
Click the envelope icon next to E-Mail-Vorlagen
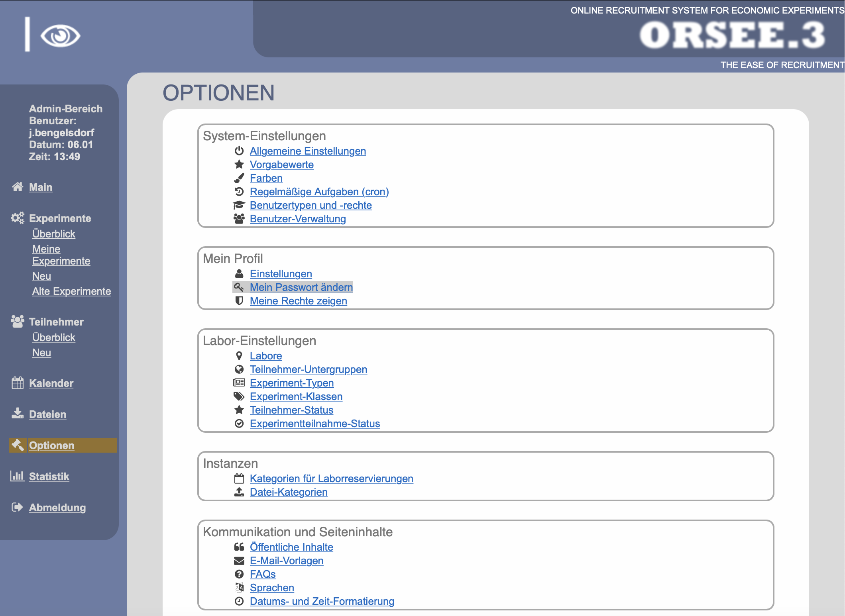point(239,561)
